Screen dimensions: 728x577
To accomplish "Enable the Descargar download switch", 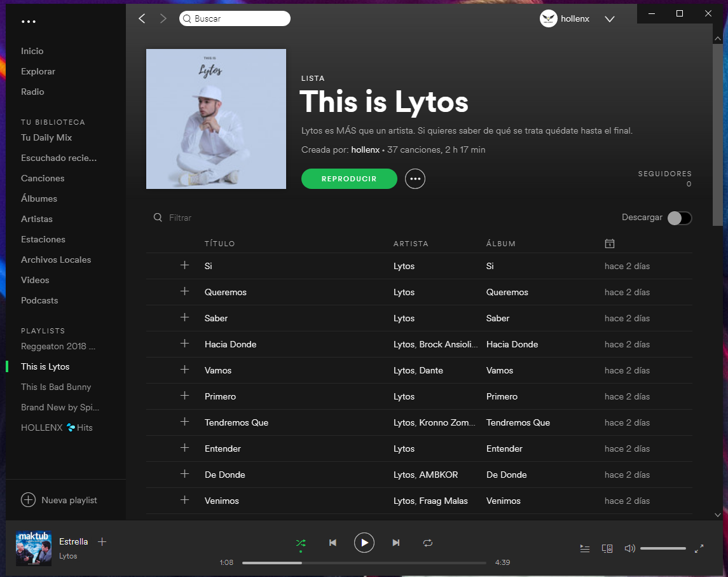I will [679, 218].
